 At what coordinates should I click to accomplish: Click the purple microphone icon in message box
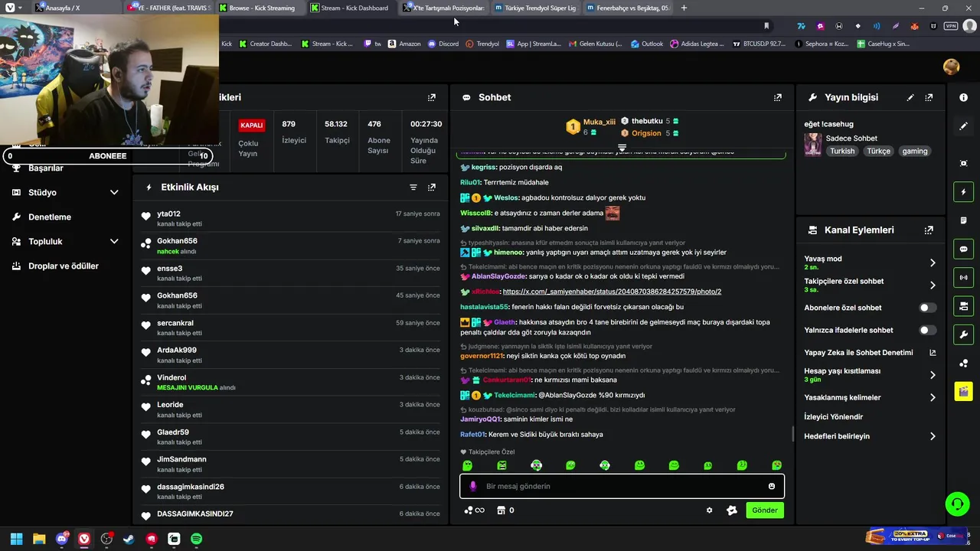point(472,486)
